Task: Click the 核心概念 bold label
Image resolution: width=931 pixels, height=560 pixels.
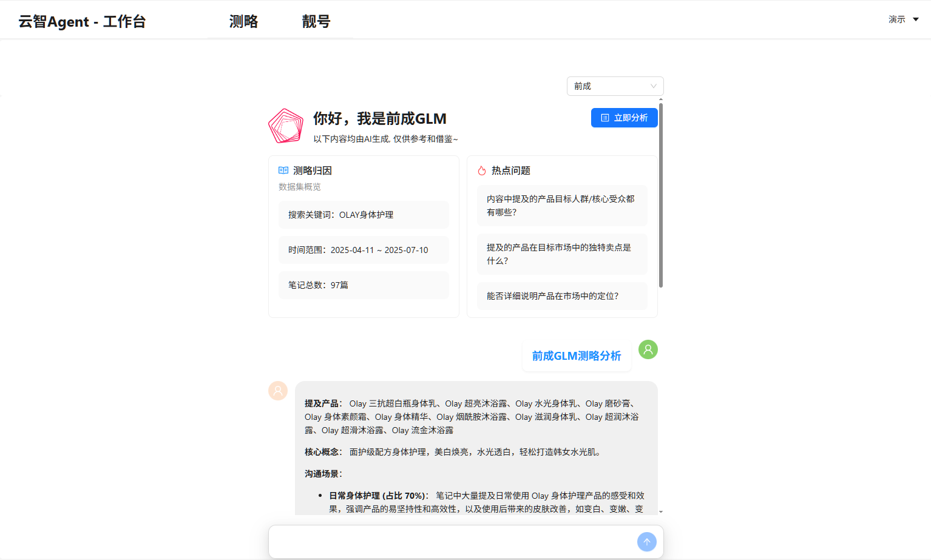Action: coord(323,452)
